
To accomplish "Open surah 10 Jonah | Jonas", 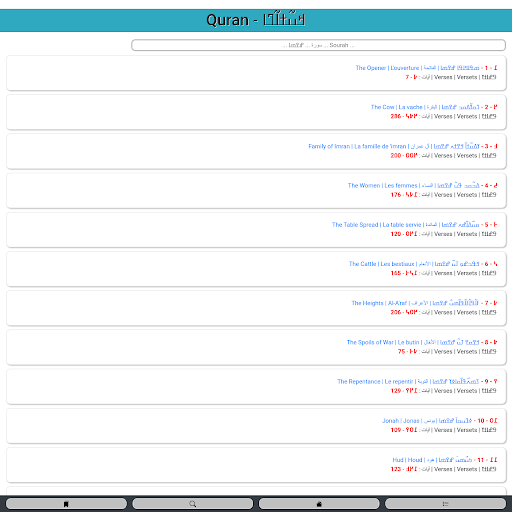I will click(x=439, y=420).
